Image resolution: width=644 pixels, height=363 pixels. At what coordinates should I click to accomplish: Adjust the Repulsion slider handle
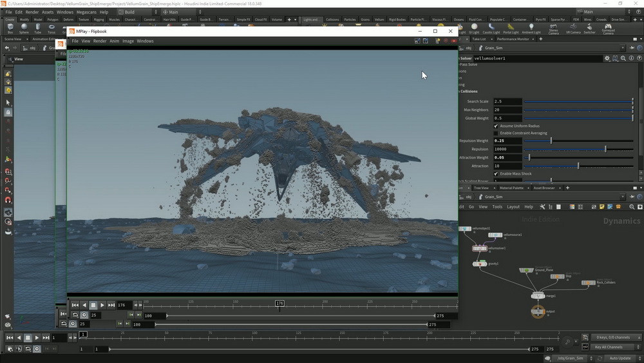click(605, 149)
